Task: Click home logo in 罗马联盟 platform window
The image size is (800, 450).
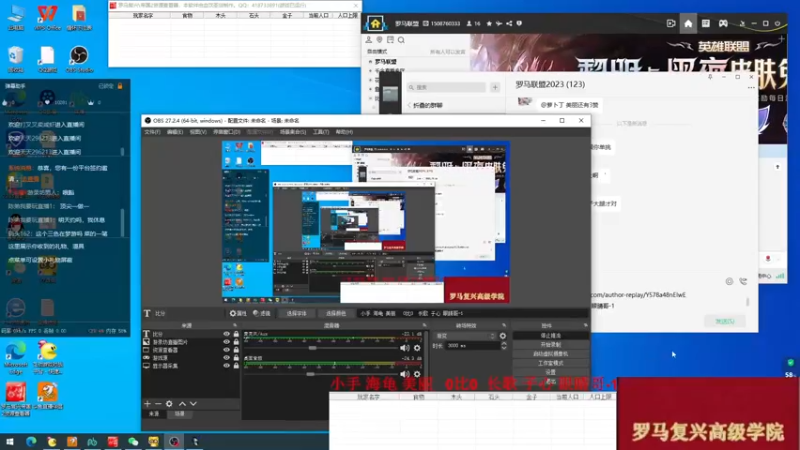Action: click(x=376, y=23)
